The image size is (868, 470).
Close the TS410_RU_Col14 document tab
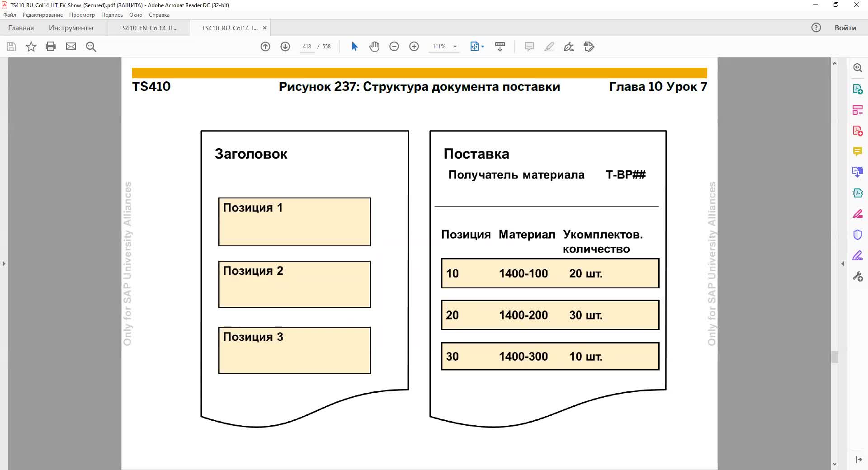point(265,28)
